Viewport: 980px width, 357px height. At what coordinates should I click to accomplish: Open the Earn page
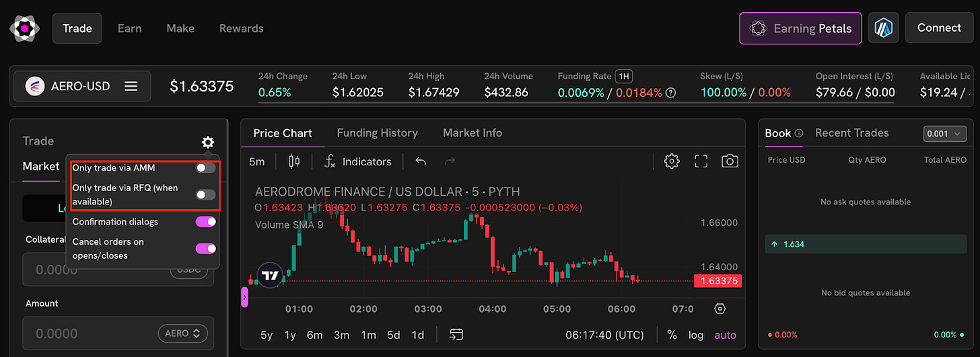click(x=129, y=28)
